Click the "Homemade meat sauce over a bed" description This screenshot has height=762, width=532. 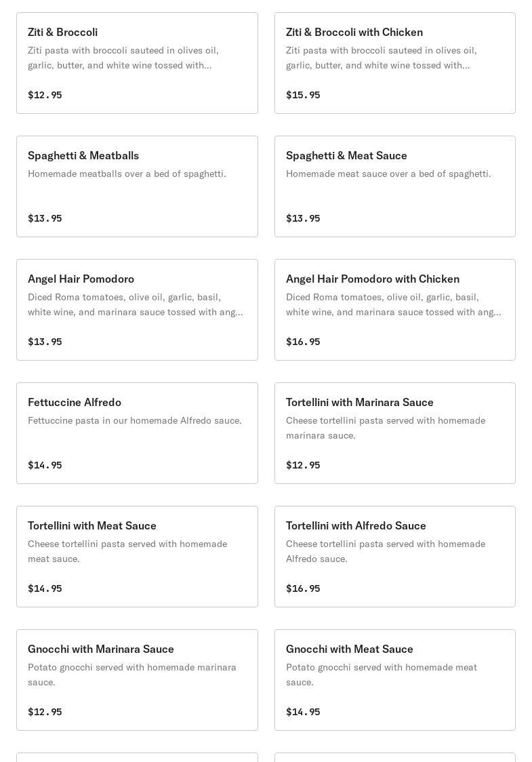pyautogui.click(x=388, y=174)
